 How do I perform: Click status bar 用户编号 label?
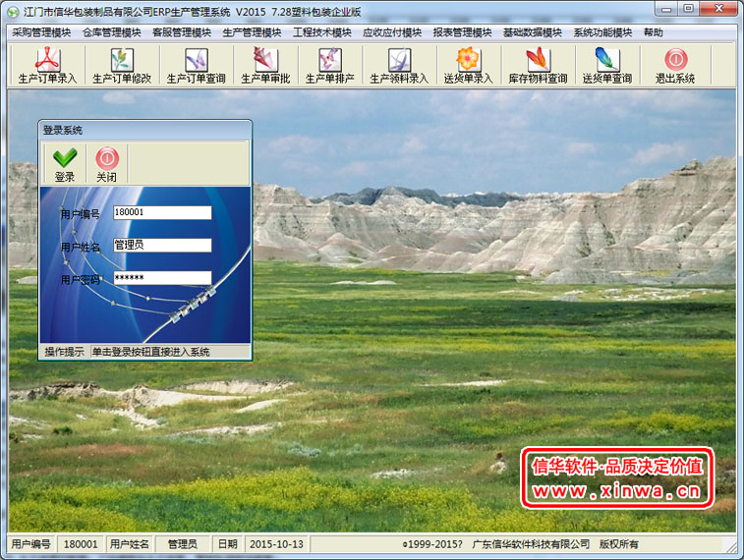pos(31,544)
